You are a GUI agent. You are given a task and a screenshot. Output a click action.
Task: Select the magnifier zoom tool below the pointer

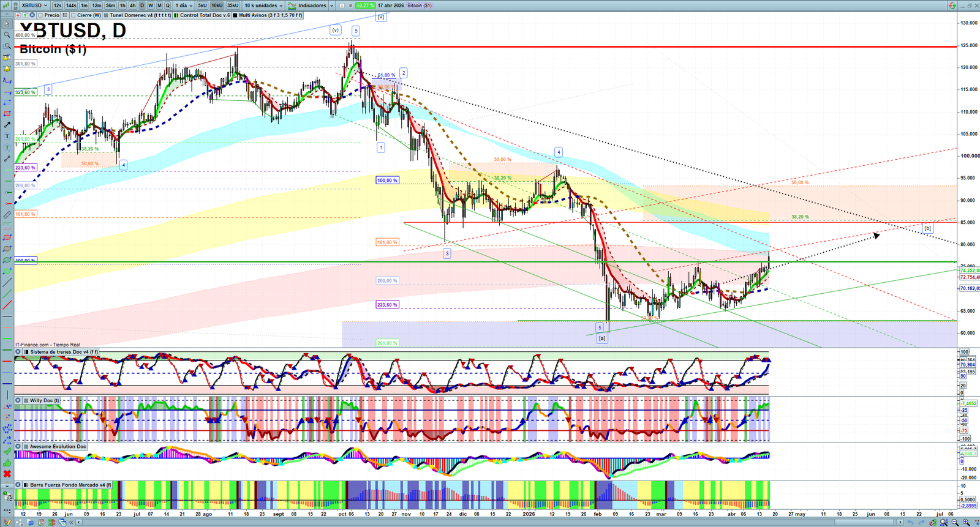pos(7,35)
